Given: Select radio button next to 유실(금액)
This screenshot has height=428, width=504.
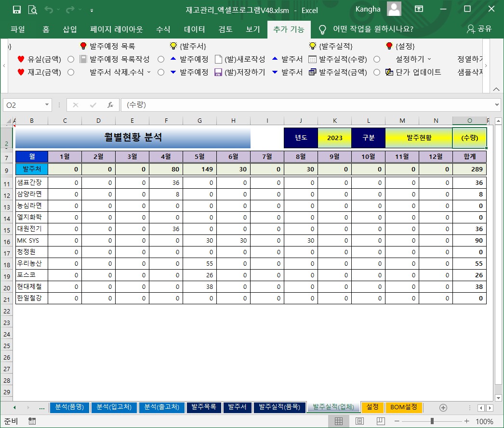Looking at the screenshot, I should (71, 59).
